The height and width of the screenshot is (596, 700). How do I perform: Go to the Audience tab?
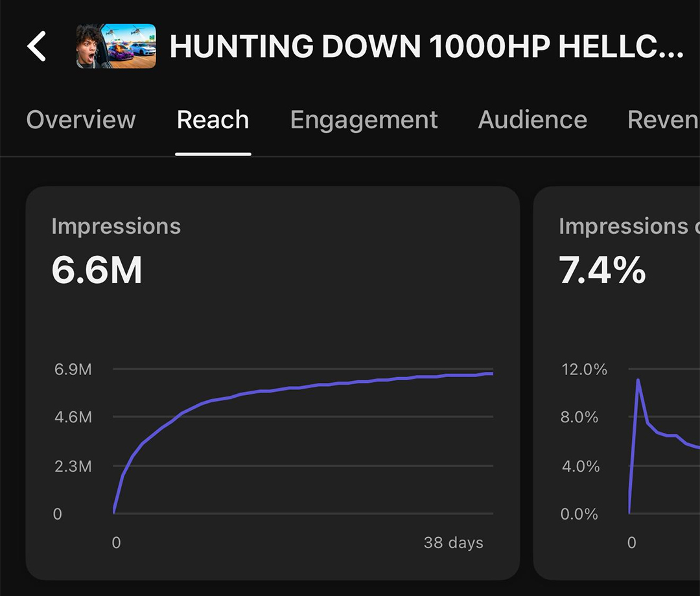point(532,120)
